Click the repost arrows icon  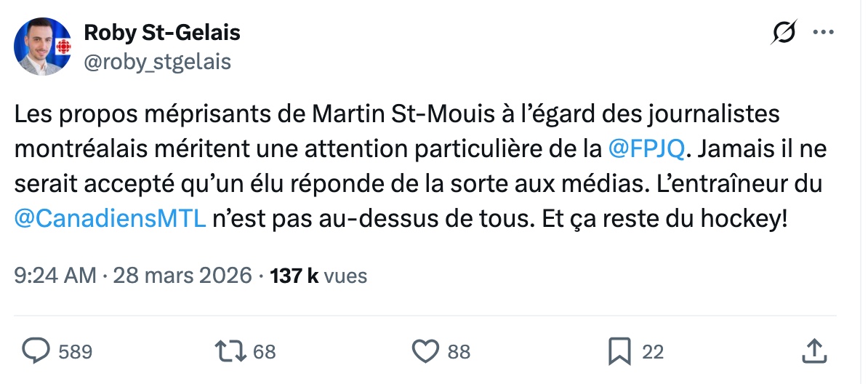pyautogui.click(x=229, y=351)
